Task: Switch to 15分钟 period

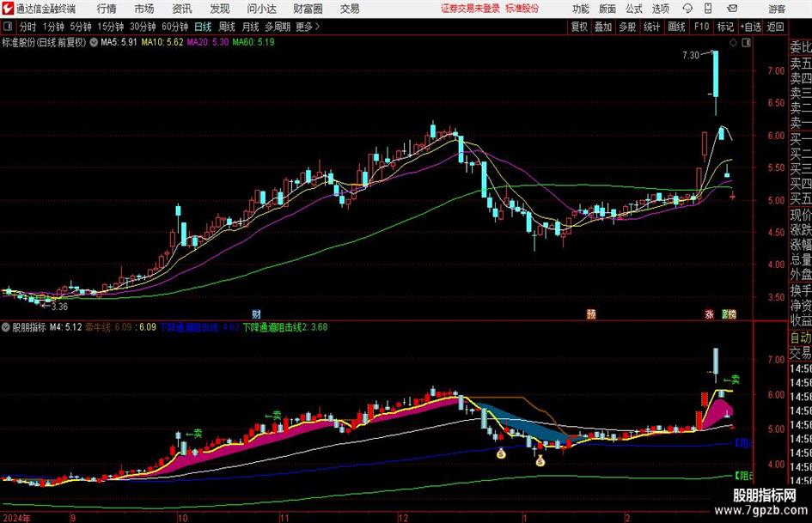Action: (111, 27)
